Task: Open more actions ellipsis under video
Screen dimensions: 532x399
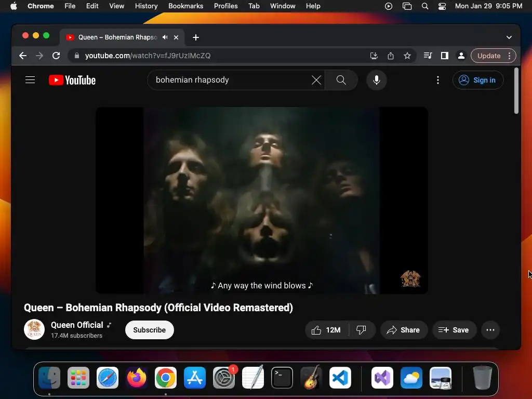Action: tap(490, 330)
